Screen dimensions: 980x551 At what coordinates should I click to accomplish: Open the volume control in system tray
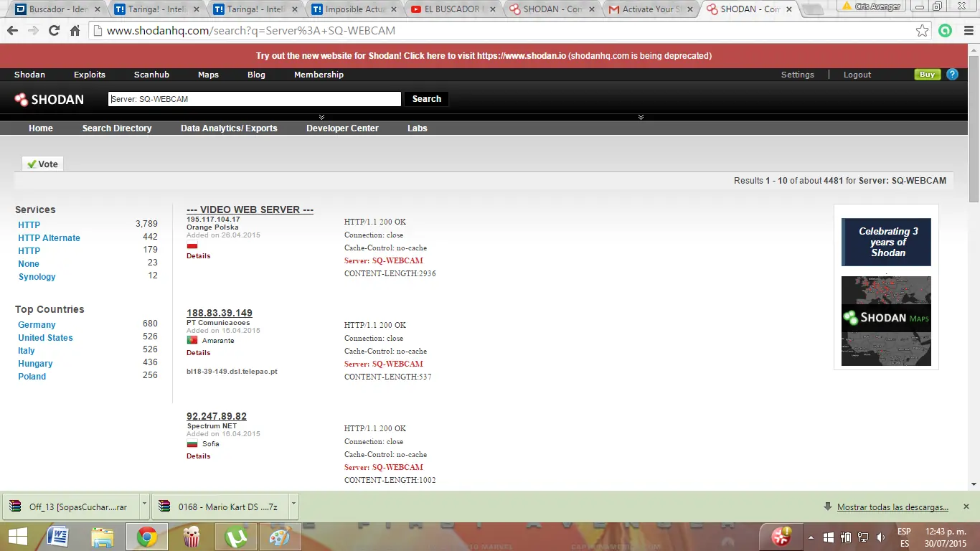880,537
